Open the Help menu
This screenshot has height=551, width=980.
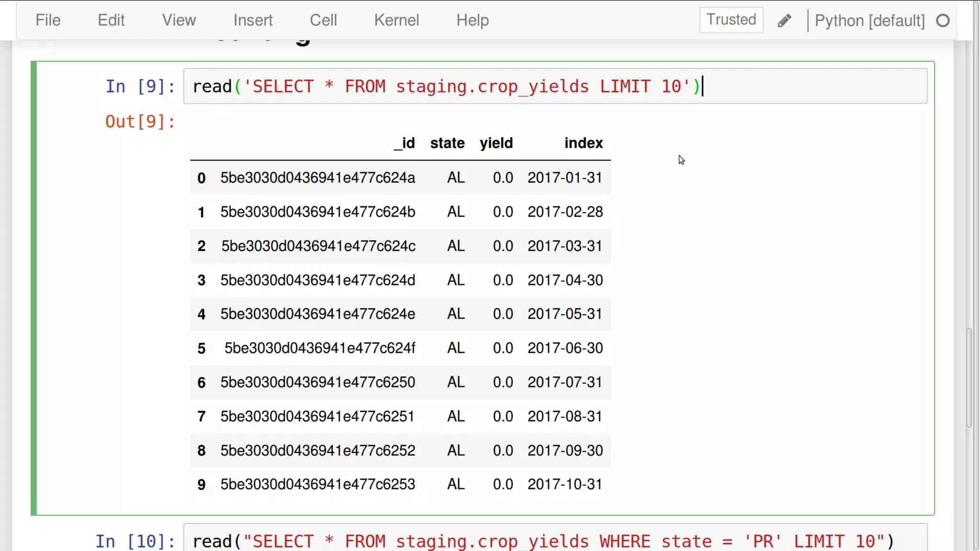(x=472, y=20)
